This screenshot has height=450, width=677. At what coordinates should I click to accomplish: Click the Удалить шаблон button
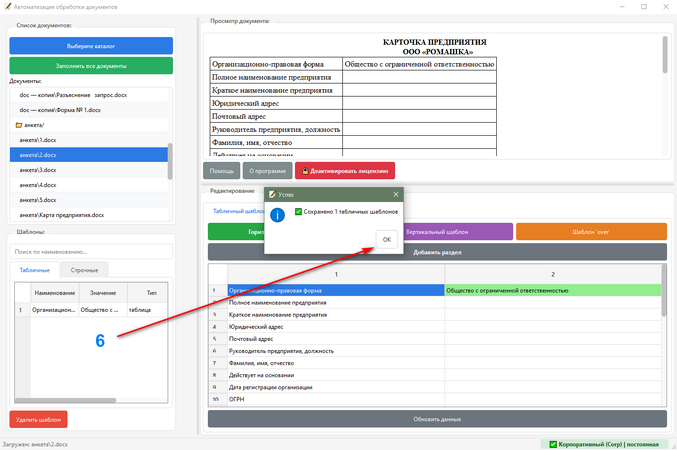(38, 419)
